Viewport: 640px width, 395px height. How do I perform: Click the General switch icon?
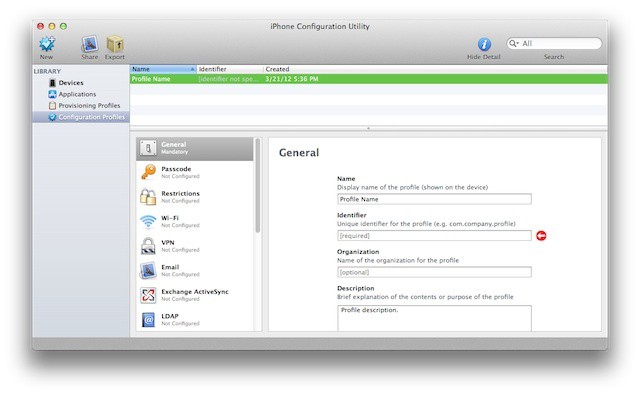coord(148,148)
